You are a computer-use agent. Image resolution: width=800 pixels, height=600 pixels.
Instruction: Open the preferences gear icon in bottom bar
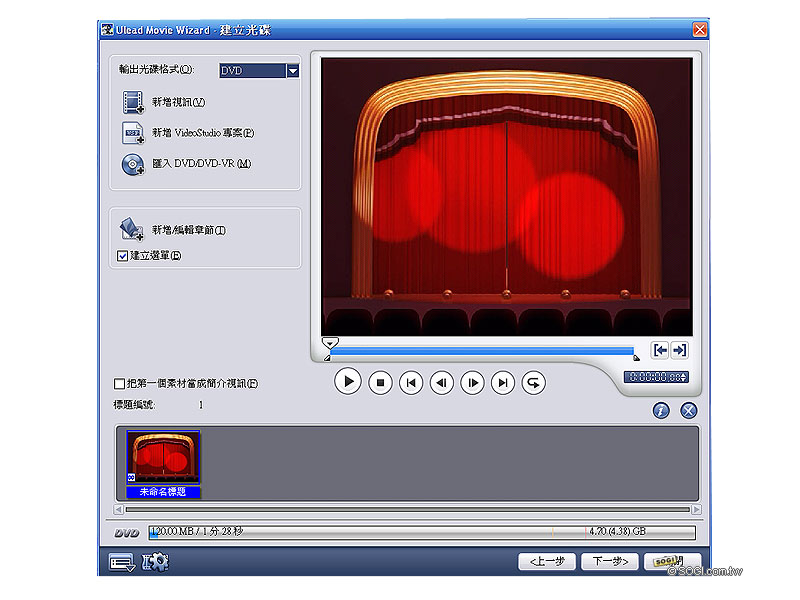[x=155, y=562]
